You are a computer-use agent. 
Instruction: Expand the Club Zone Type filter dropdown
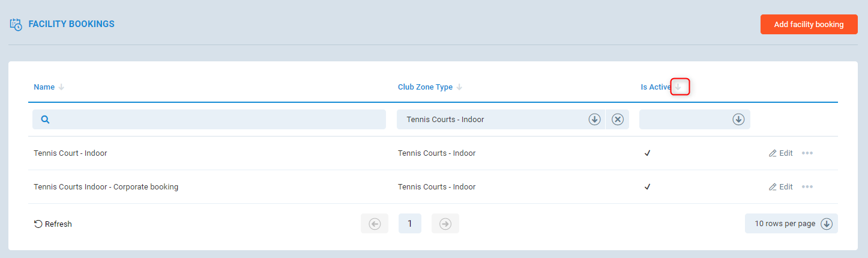click(x=594, y=120)
